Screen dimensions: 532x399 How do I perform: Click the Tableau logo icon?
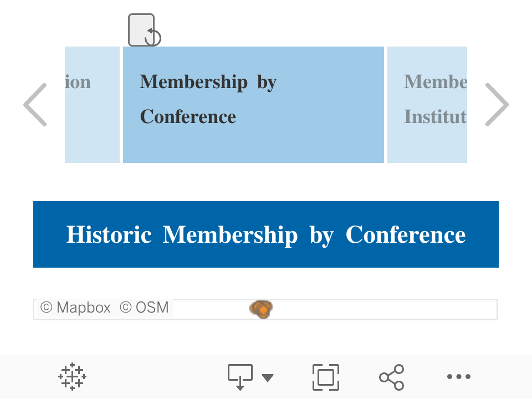click(72, 377)
